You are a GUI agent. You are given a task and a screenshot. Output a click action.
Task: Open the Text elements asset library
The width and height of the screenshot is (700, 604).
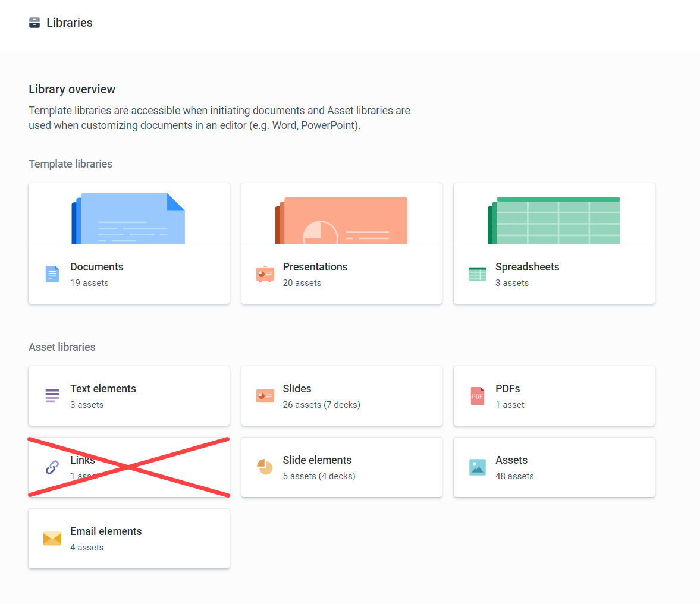click(x=129, y=396)
